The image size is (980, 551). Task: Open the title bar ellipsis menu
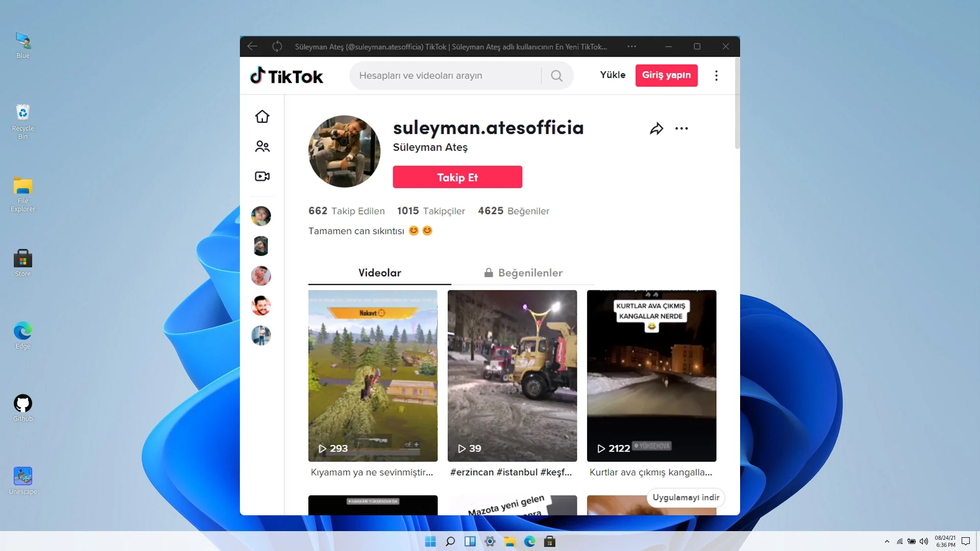(632, 46)
